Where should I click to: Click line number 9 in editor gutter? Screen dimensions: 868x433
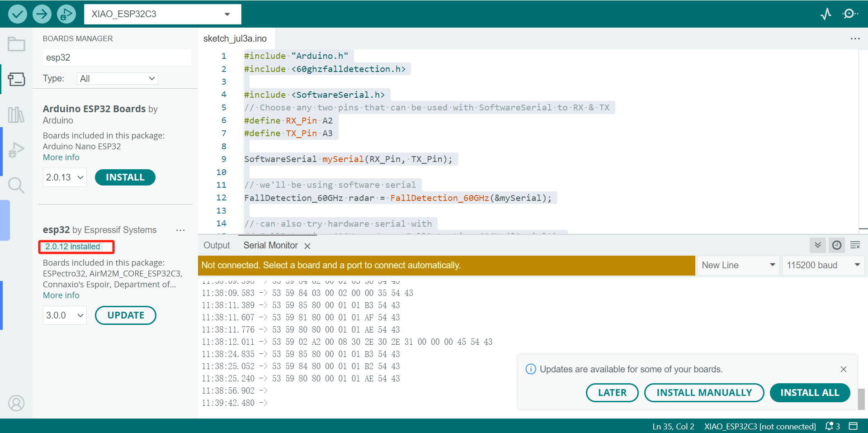pos(224,159)
